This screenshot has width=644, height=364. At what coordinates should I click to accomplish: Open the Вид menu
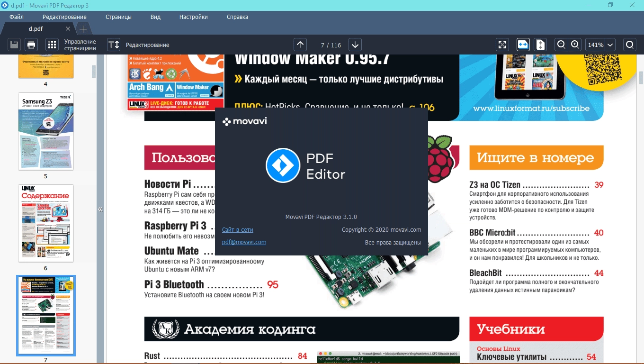tap(155, 17)
